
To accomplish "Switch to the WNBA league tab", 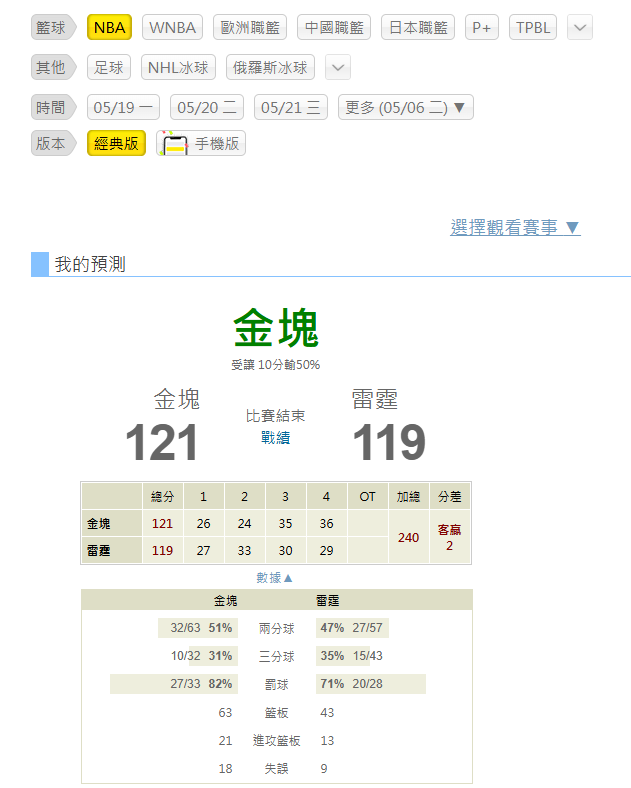I will click(172, 27).
